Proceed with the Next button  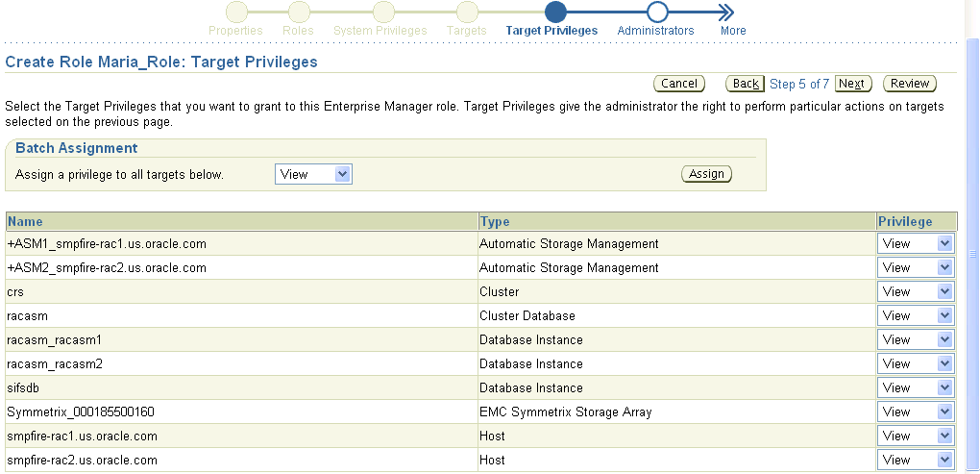(853, 84)
